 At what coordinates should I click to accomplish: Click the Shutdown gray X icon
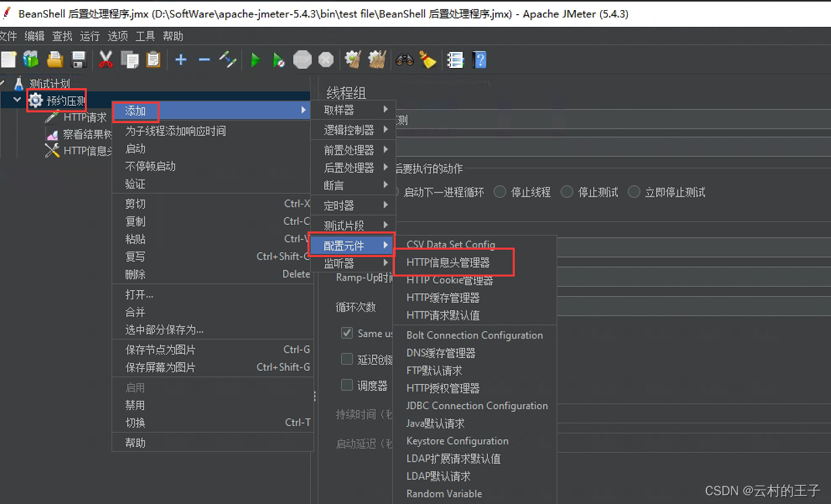coord(326,60)
